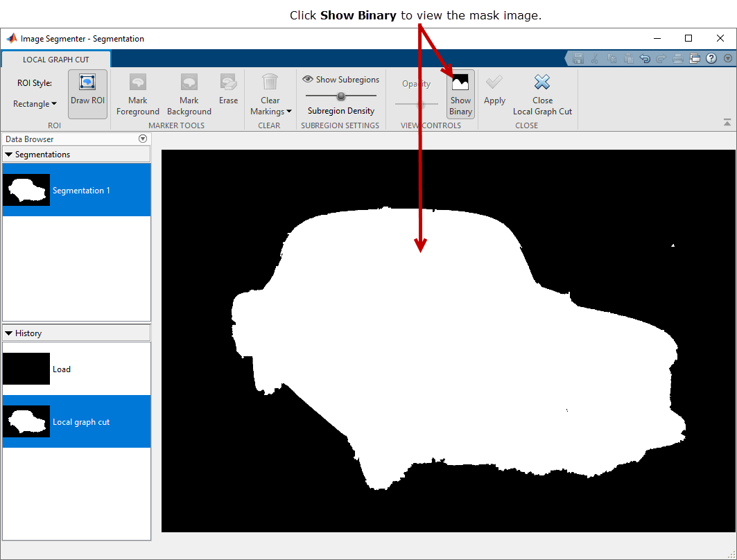Close the Local Graph Cut tab
Image resolution: width=737 pixels, height=560 pixels.
[542, 94]
